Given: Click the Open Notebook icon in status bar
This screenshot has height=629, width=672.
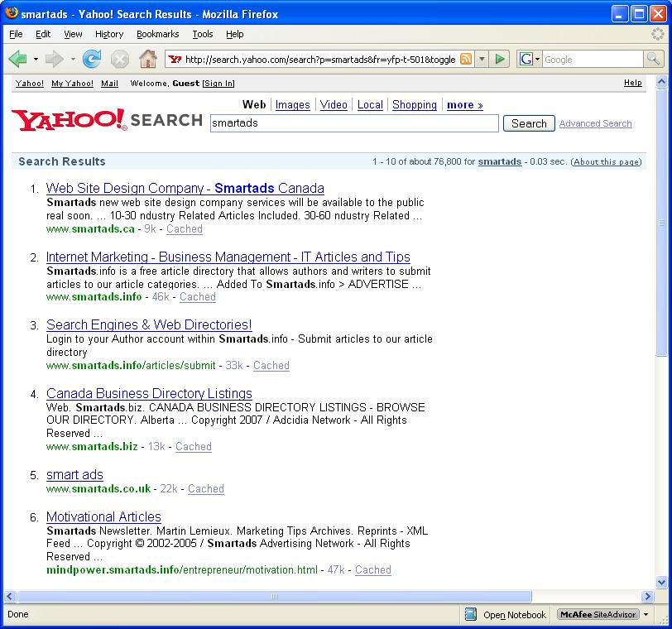Looking at the screenshot, I should pyautogui.click(x=471, y=614).
